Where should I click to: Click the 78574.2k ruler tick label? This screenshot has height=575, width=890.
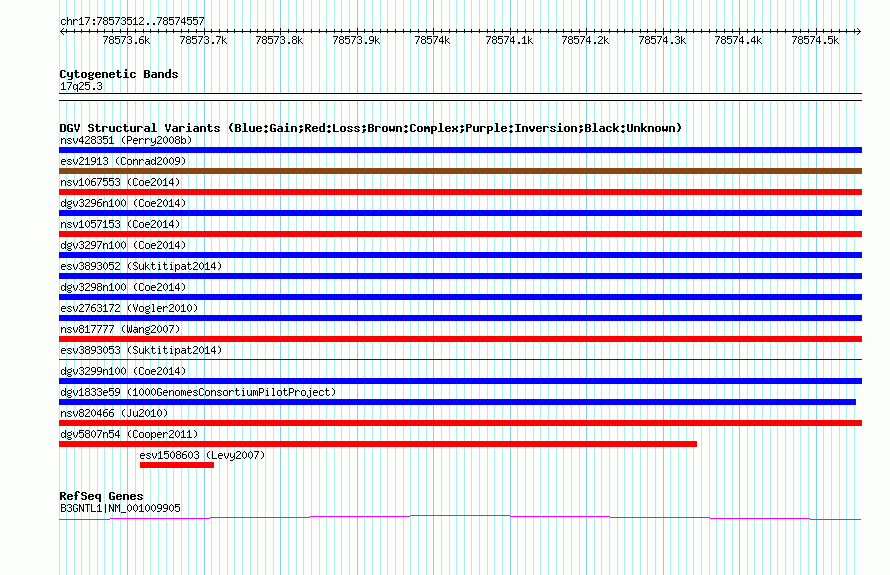(585, 40)
